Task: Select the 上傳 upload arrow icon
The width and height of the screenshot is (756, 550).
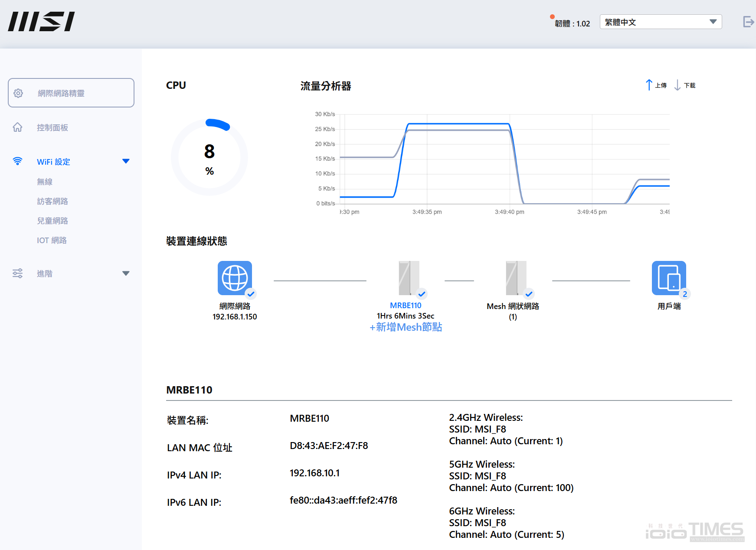Action: (x=649, y=85)
